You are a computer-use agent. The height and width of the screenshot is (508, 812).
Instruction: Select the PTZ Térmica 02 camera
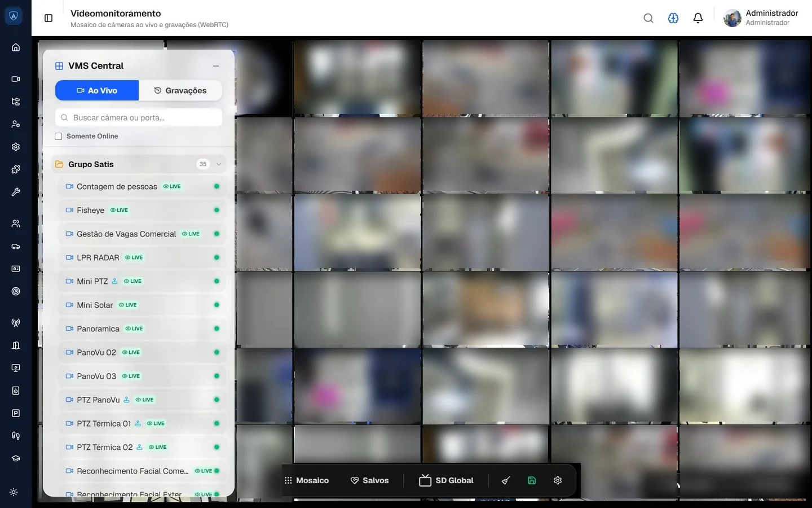pyautogui.click(x=142, y=447)
